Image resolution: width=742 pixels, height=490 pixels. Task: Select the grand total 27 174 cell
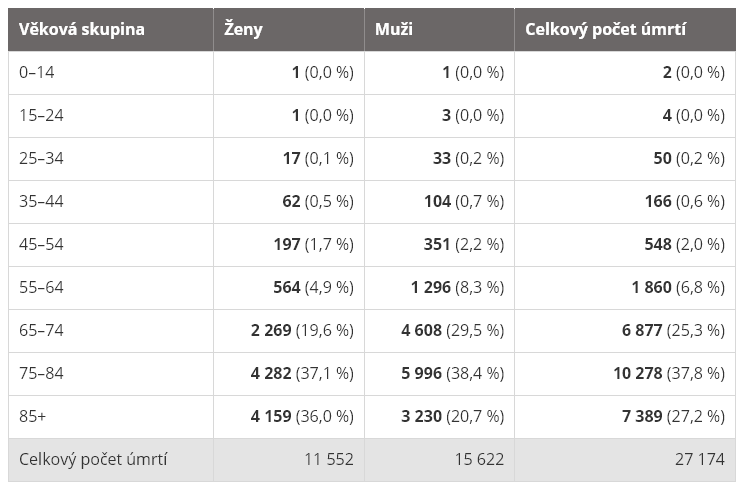(700, 459)
